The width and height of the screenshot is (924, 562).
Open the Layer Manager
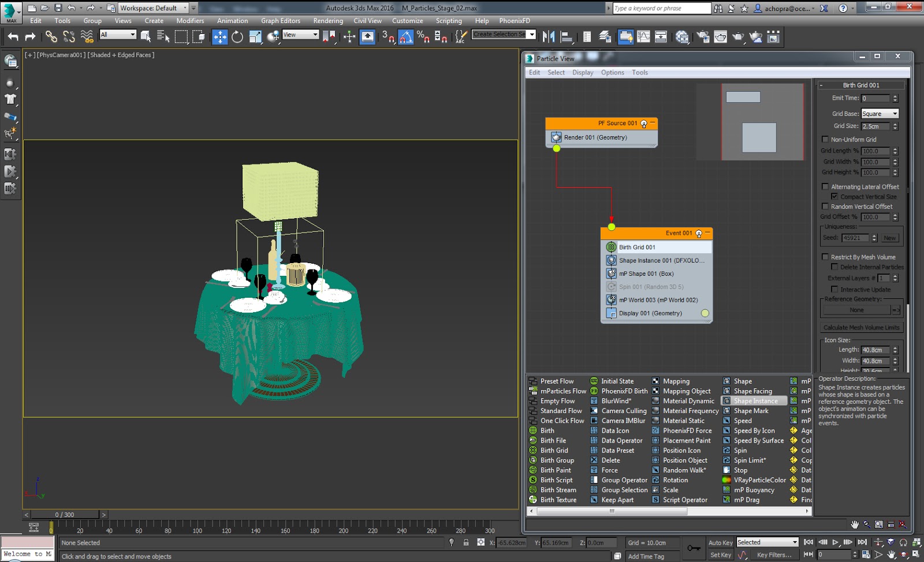click(605, 36)
